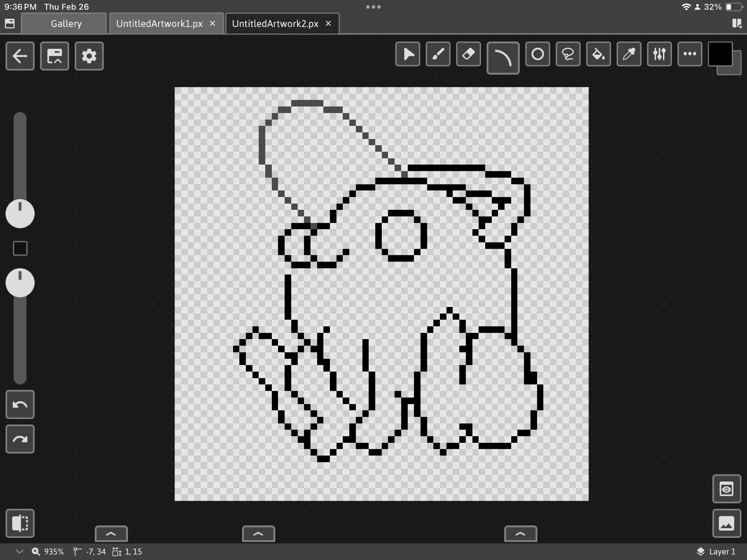
Task: Select the lasso selection tool
Action: point(568,55)
